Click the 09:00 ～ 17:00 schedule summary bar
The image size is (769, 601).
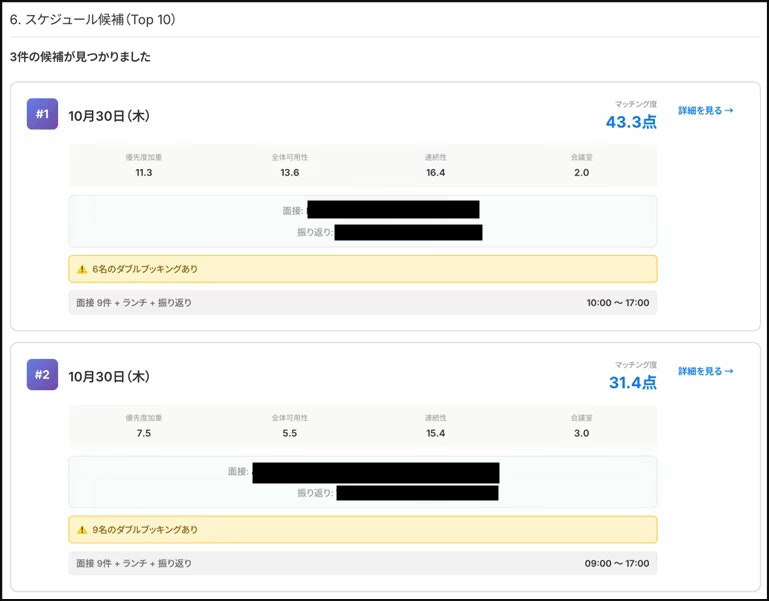coord(363,563)
